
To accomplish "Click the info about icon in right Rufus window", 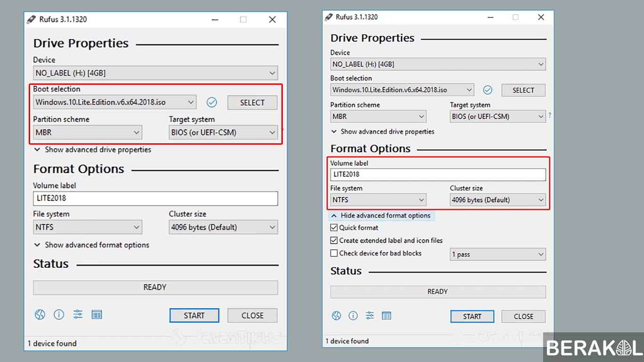I will (353, 316).
